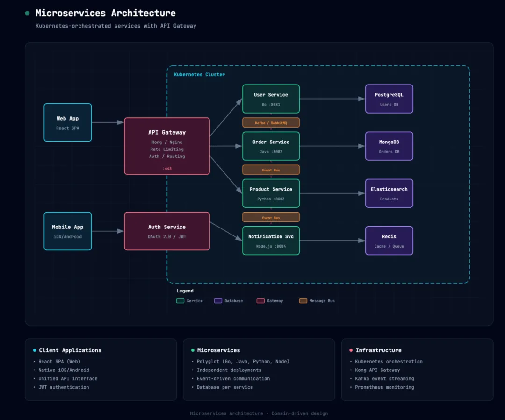Click the purple Database legend swatch

point(218,301)
